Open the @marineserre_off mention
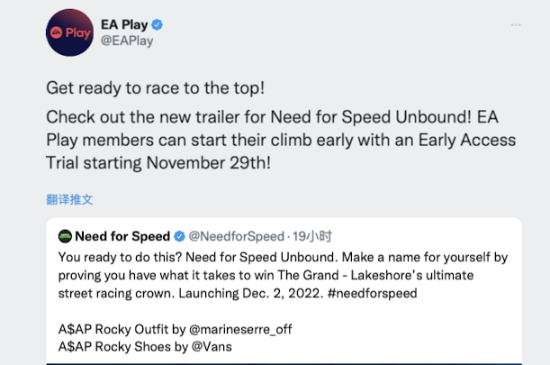The image size is (550, 365). point(240,329)
